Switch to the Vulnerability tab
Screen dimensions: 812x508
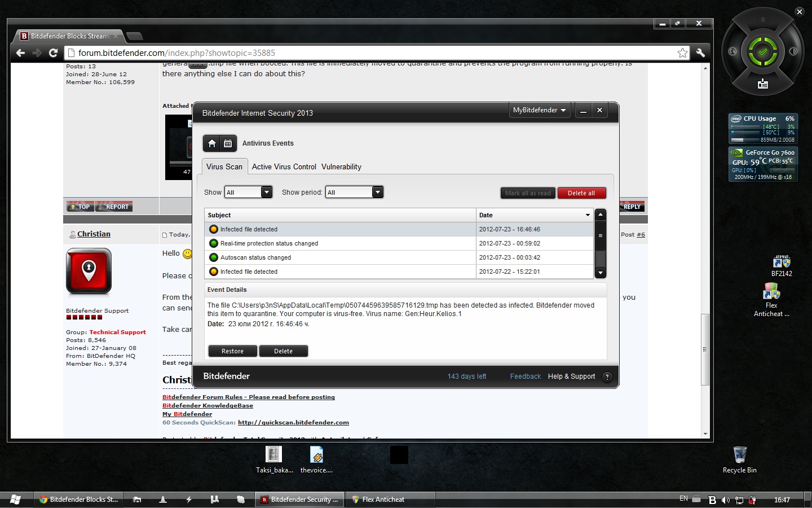coord(341,167)
